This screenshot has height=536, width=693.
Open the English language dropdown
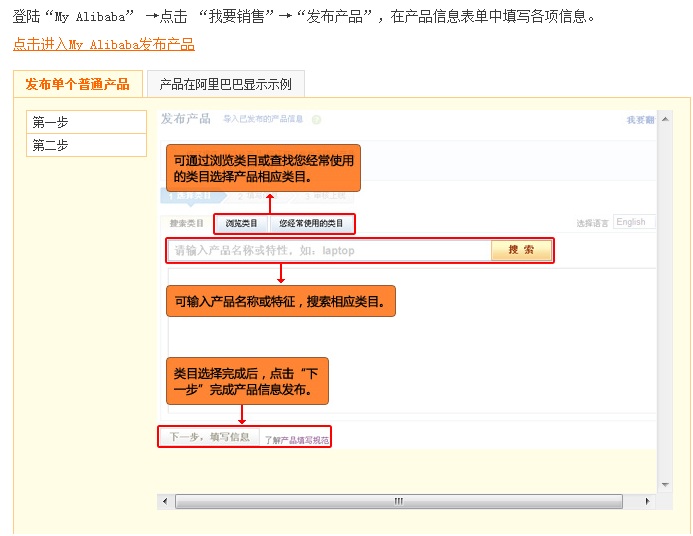634,222
